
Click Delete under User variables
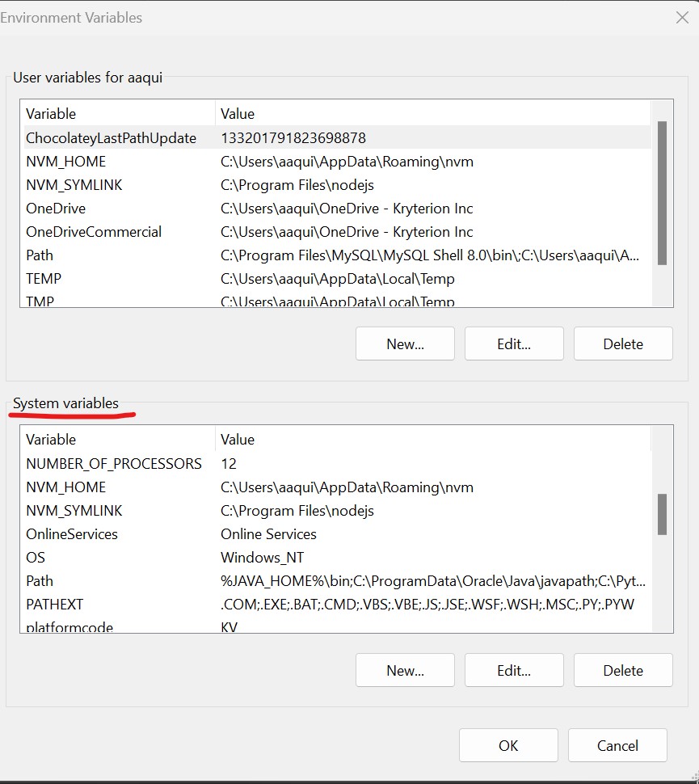tap(623, 344)
